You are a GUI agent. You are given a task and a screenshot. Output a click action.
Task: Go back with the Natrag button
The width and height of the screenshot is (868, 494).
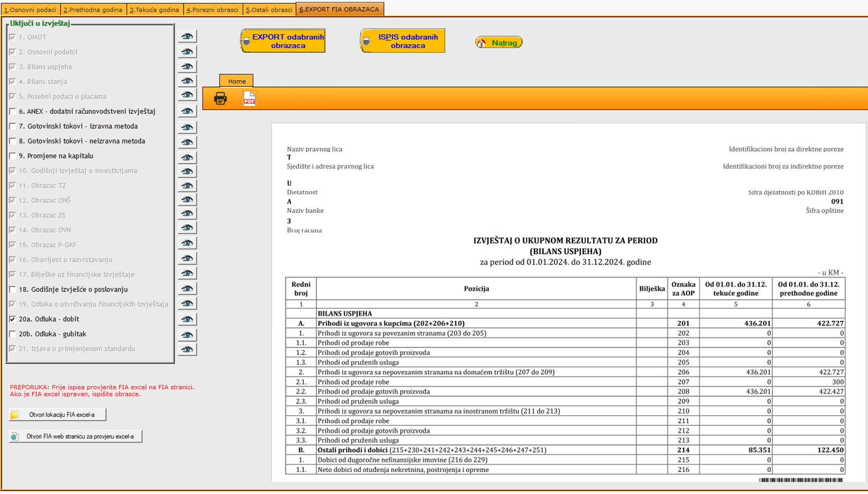[499, 43]
